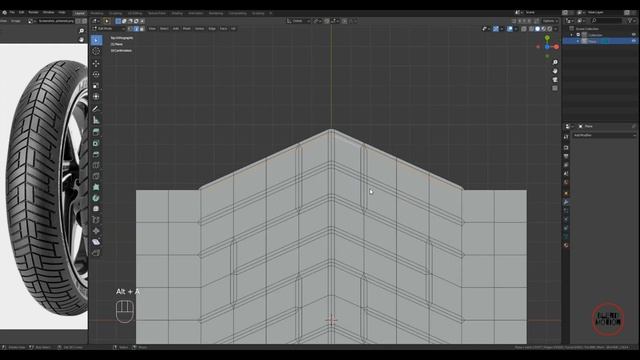This screenshot has width=640, height=360.
Task: Open the Edit Mode dropdown
Action: coord(109,29)
